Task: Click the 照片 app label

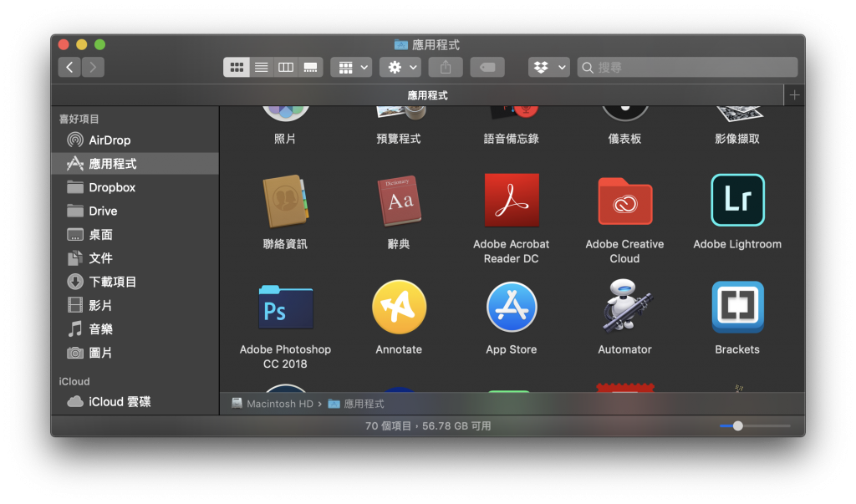Action: (x=285, y=139)
